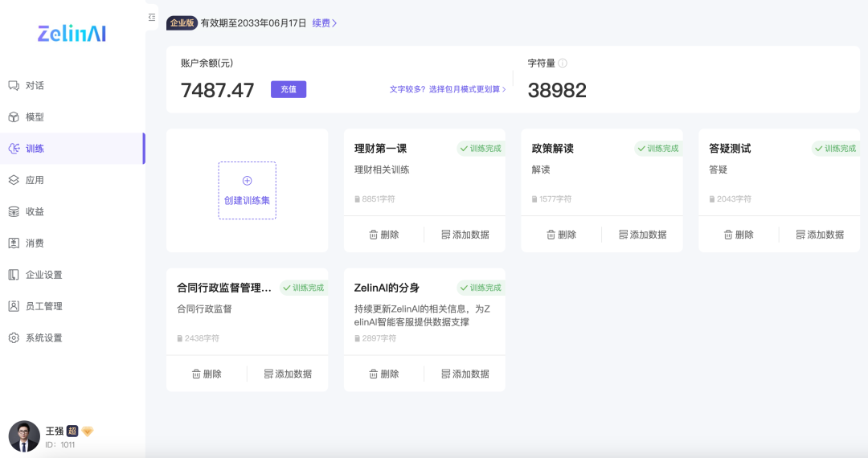Select the 训练 menu item
The height and width of the screenshot is (458, 868).
click(x=72, y=148)
